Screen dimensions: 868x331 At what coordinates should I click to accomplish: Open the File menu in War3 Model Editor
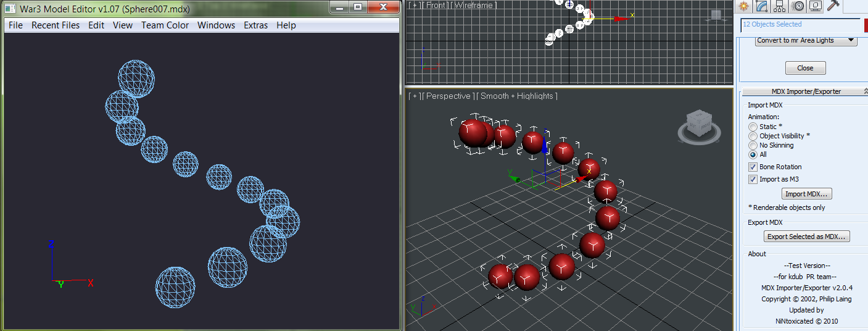15,25
